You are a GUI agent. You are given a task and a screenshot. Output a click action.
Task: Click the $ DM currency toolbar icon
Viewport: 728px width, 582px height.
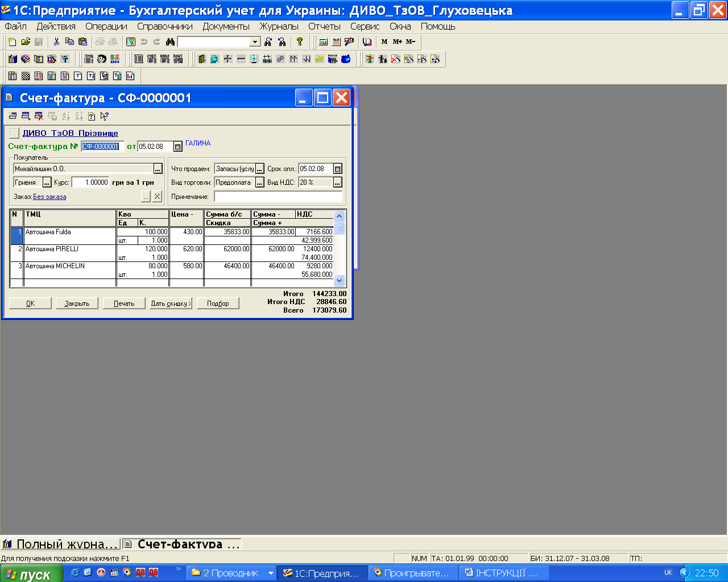click(x=115, y=59)
